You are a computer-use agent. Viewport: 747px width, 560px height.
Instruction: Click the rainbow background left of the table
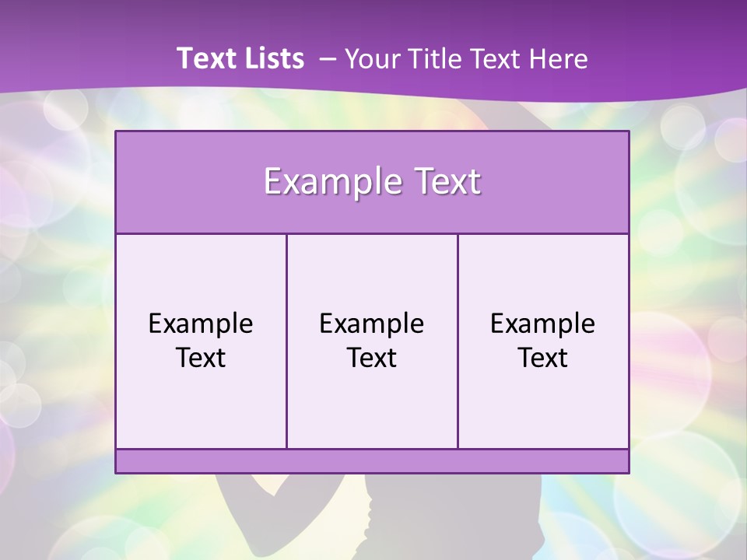click(x=54, y=296)
